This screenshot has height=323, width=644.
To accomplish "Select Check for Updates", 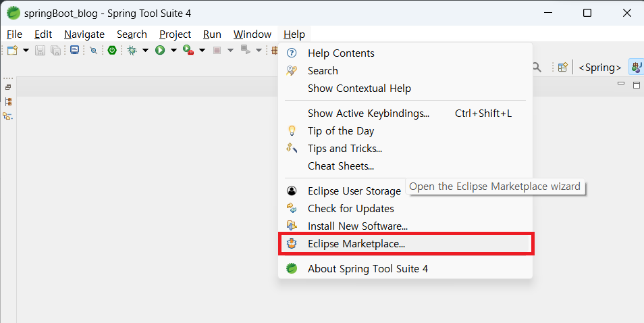I will pos(406,209).
